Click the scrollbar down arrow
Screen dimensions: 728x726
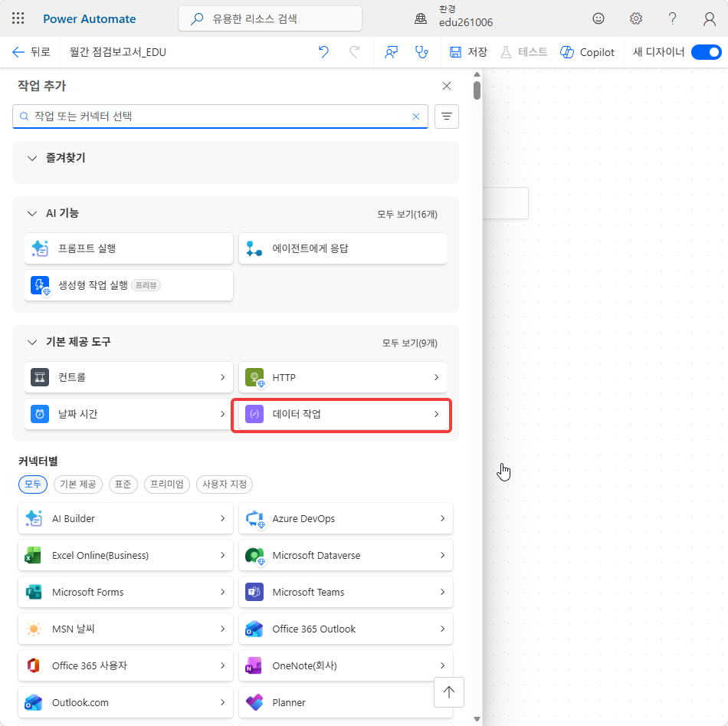(477, 719)
